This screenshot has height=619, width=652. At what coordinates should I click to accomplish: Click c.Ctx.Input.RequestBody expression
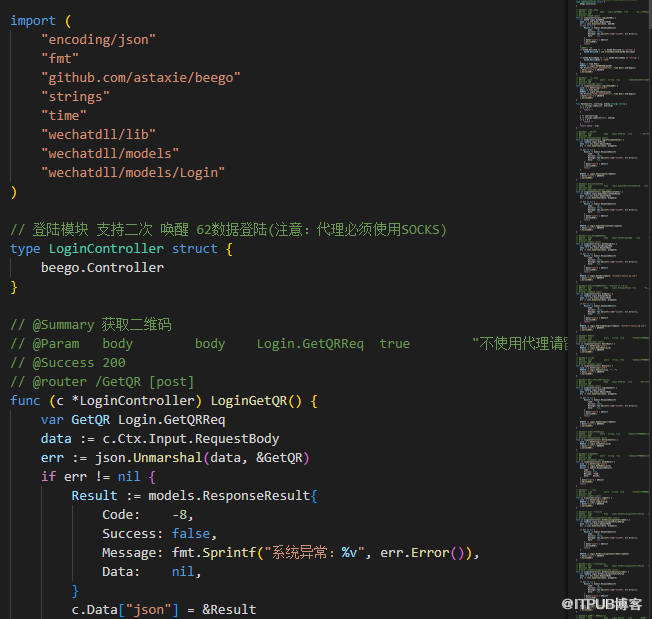point(190,439)
